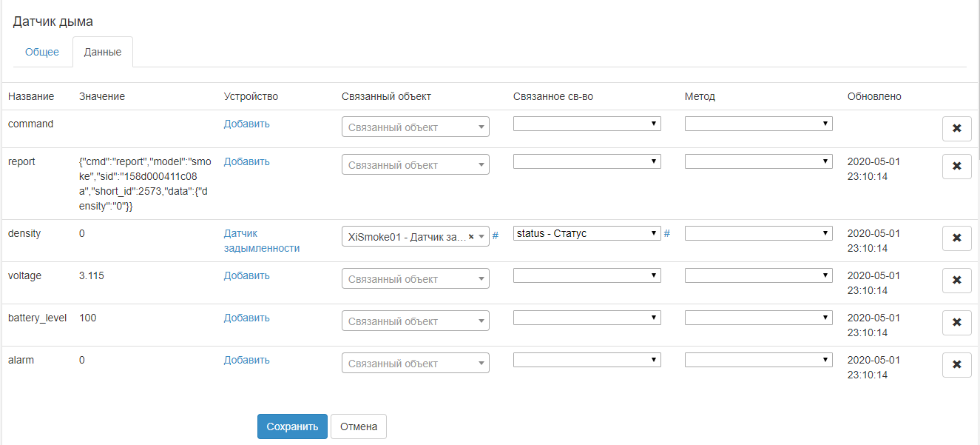Remove the density row using X icon

pos(956,238)
